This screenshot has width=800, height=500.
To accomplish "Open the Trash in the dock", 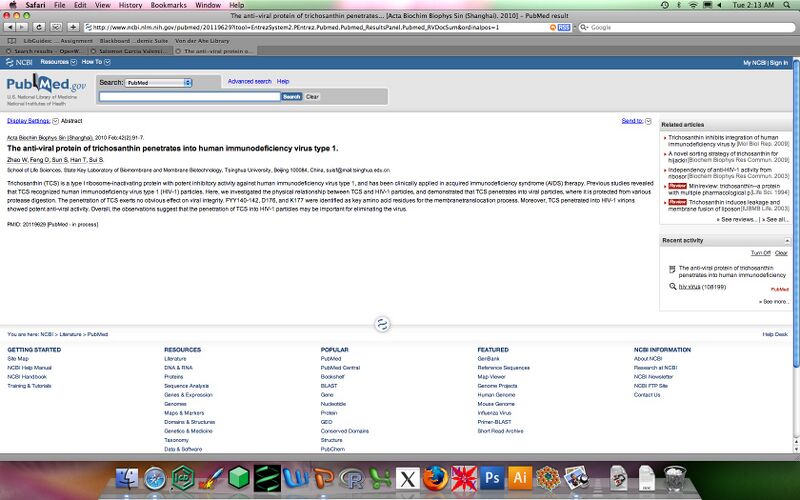I will (675, 480).
